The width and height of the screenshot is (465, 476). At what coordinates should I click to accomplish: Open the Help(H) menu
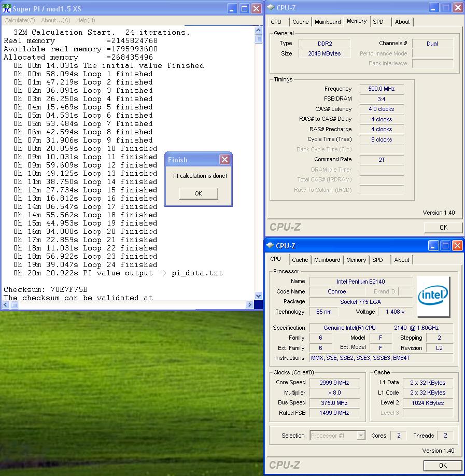tap(86, 20)
